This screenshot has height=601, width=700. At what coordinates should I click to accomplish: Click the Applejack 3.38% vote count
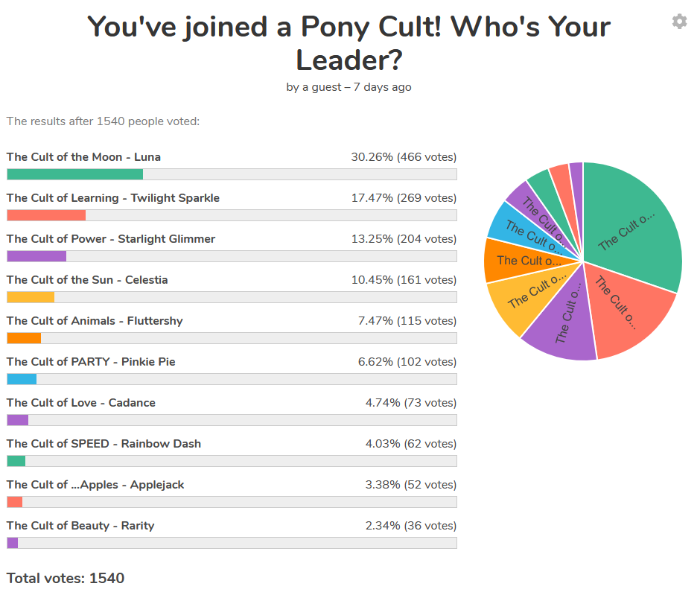click(410, 485)
